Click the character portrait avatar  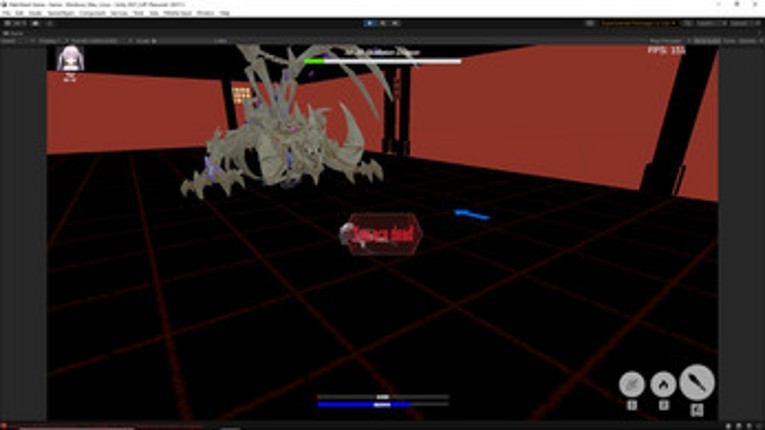[x=70, y=59]
